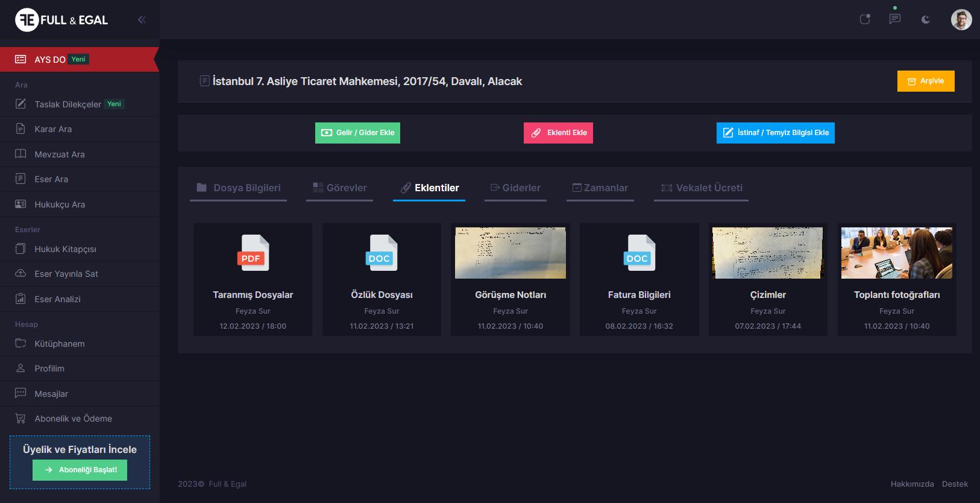Switch to the Vekalet Ücreti tab

(702, 188)
